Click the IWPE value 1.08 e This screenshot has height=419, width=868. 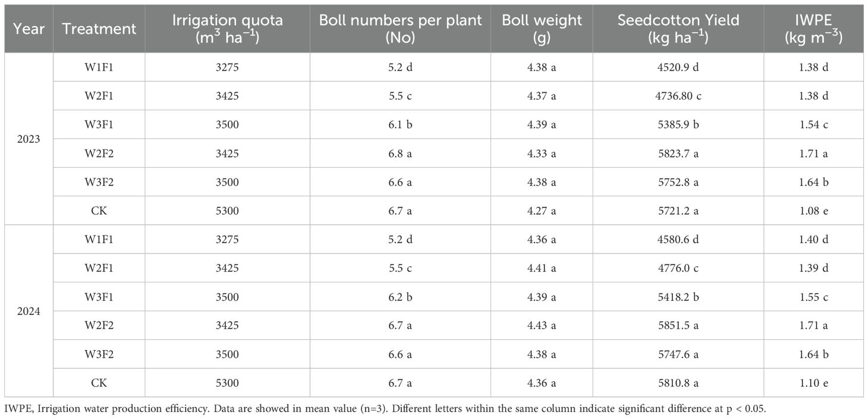[813, 210]
